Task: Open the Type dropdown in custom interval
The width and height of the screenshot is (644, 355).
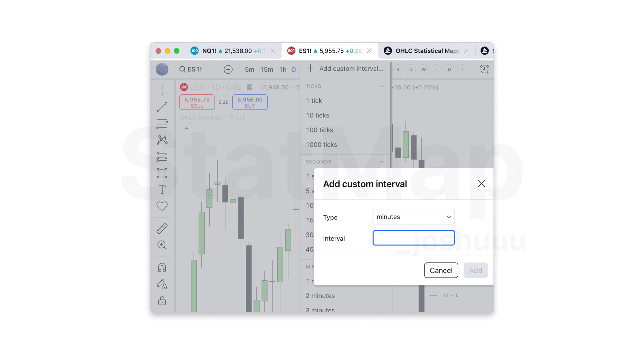Action: 414,217
